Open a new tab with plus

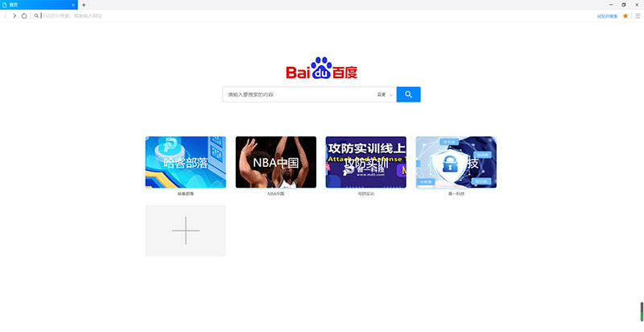pyautogui.click(x=84, y=5)
